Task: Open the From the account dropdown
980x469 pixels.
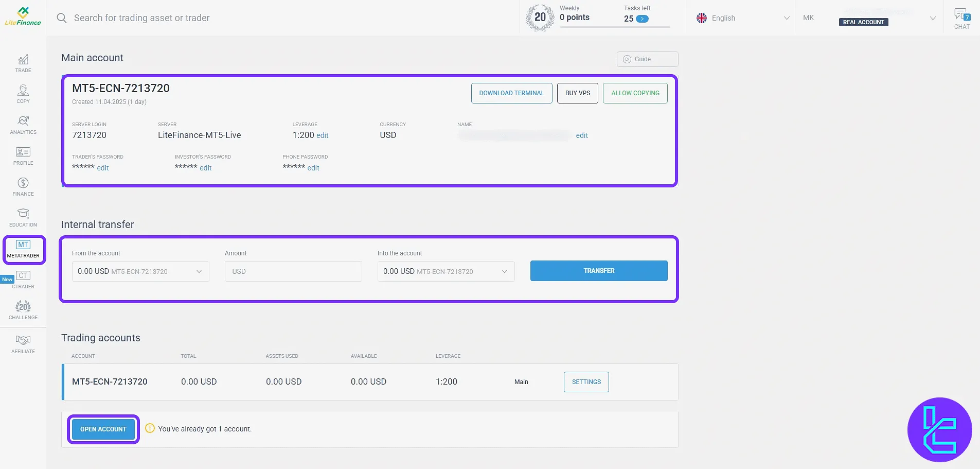Action: pos(140,271)
